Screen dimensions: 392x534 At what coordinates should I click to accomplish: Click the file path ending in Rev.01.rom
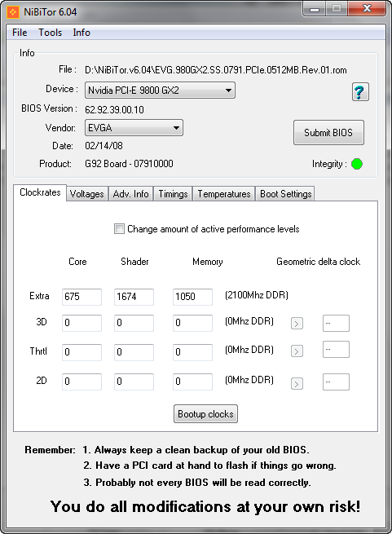(216, 70)
